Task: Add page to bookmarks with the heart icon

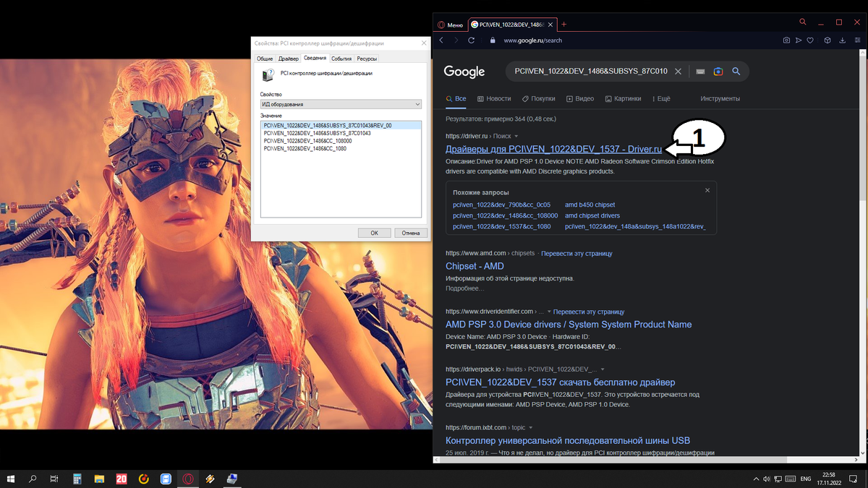Action: (x=811, y=40)
